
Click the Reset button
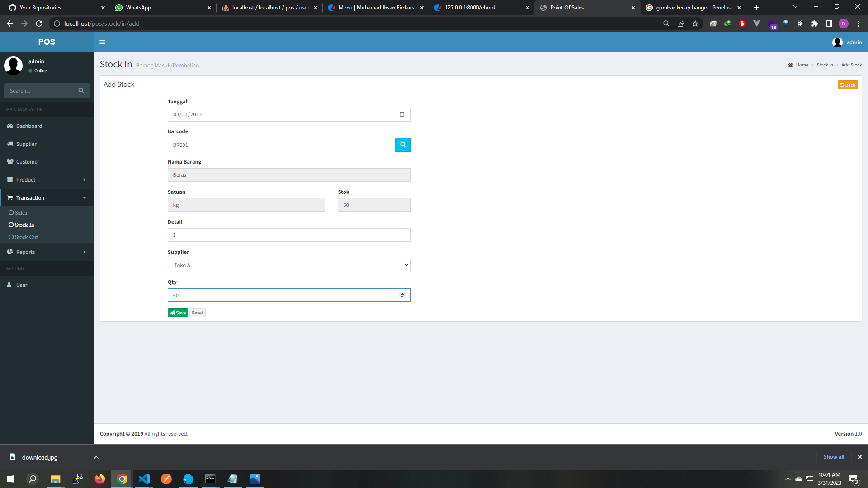(197, 313)
